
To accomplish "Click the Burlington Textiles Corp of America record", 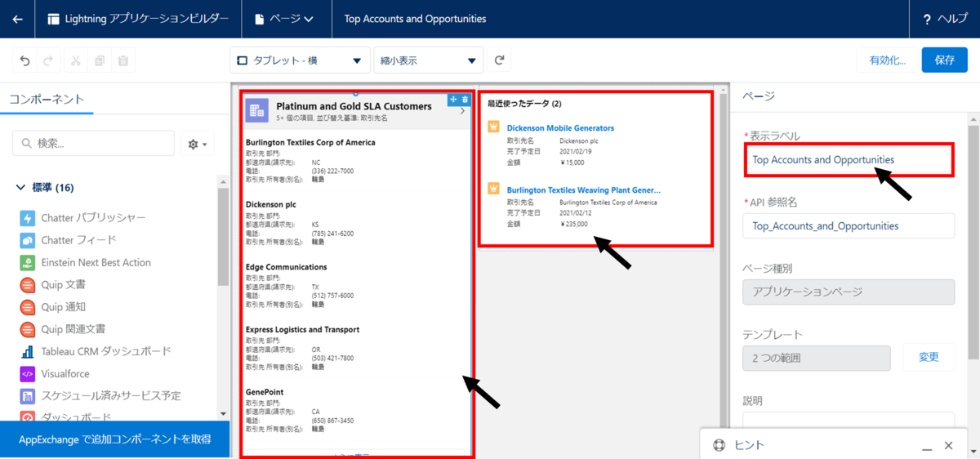I will (x=310, y=142).
